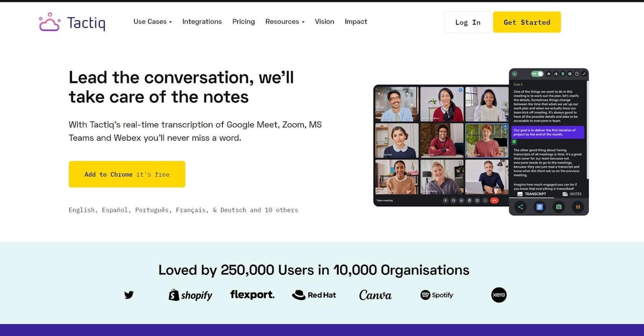Viewport: 644px width, 336px height.
Task: Expand the Resources dropdown menu
Action: click(285, 21)
